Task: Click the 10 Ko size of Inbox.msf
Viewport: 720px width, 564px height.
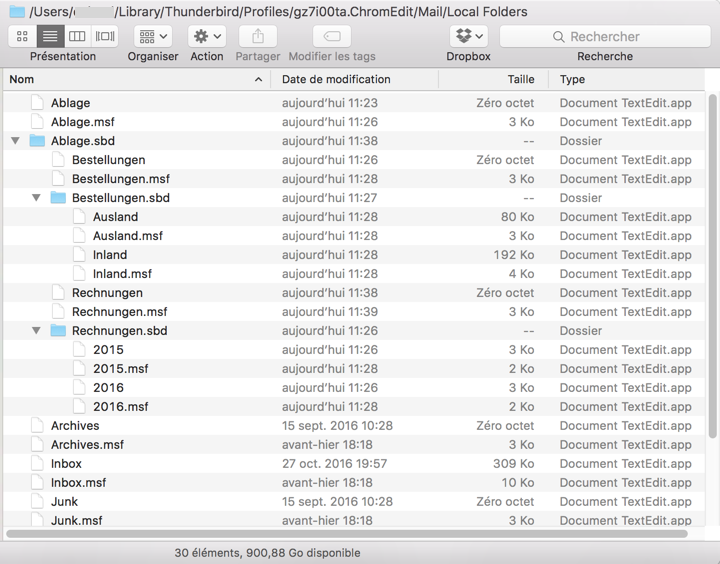Action: point(518,483)
